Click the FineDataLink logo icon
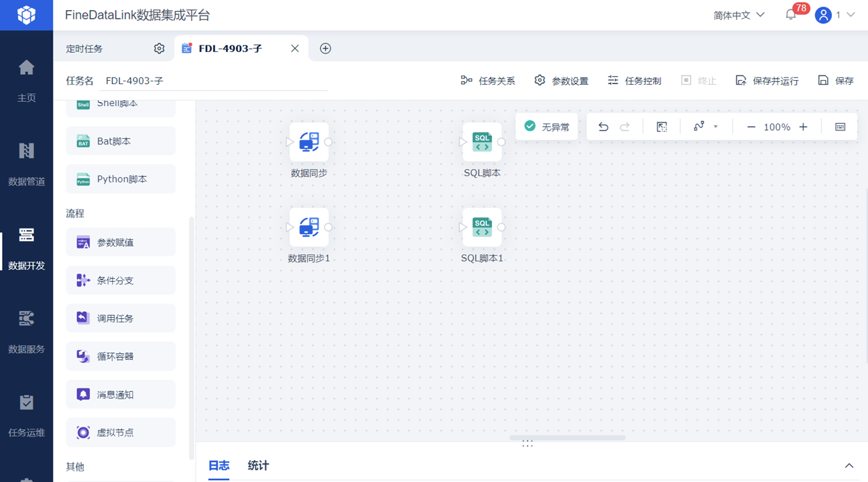The image size is (868, 482). 26,15
